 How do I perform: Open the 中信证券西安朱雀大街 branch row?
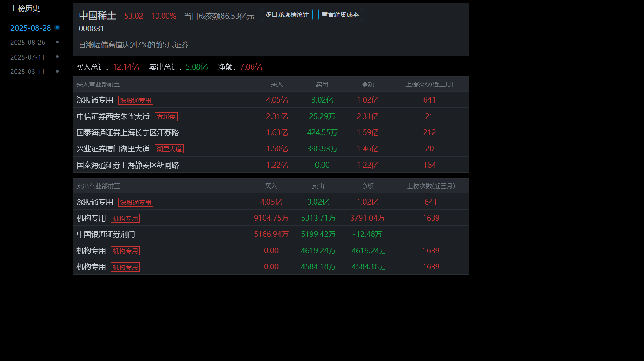coord(271,116)
